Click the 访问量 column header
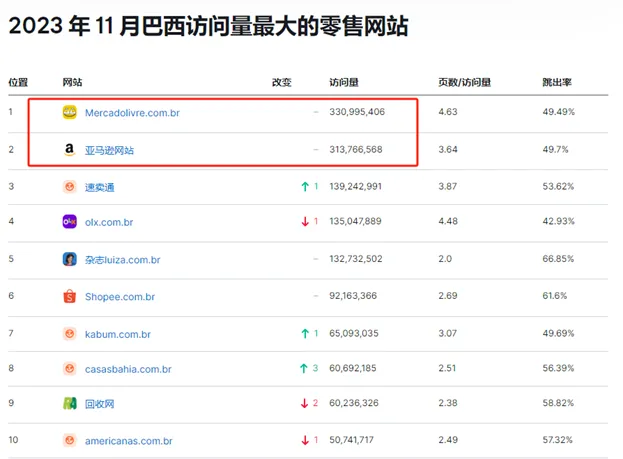Image resolution: width=623 pixels, height=459 pixels. pos(344,82)
